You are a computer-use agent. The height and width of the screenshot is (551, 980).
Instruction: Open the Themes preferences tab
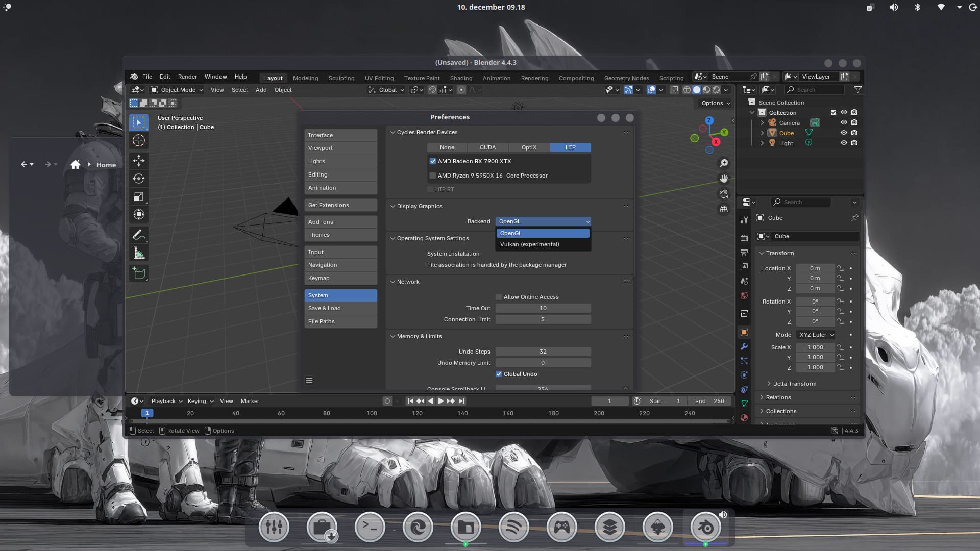coord(340,235)
